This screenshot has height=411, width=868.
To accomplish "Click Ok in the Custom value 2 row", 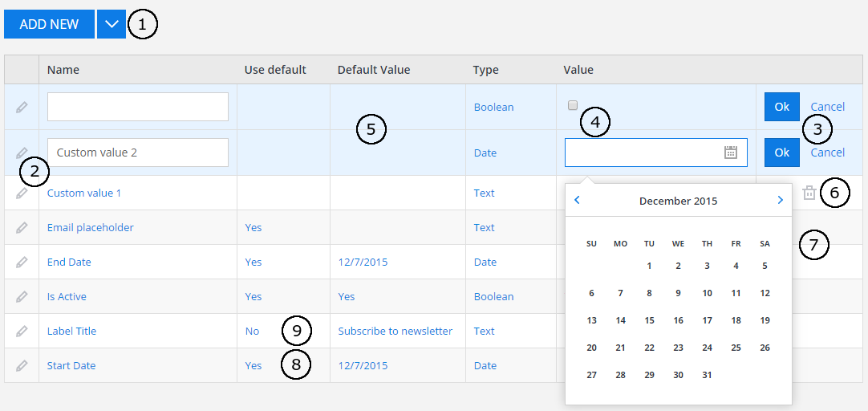I will coord(781,153).
